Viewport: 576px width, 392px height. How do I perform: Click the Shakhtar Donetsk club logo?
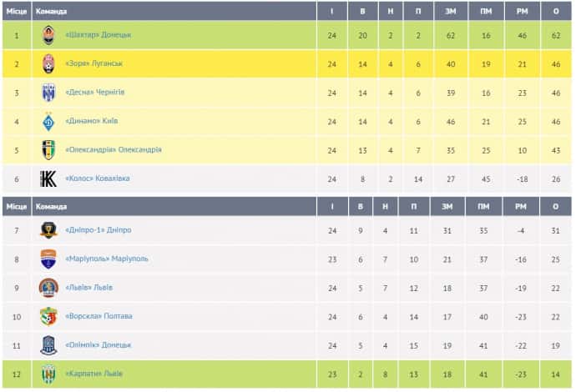pos(48,35)
